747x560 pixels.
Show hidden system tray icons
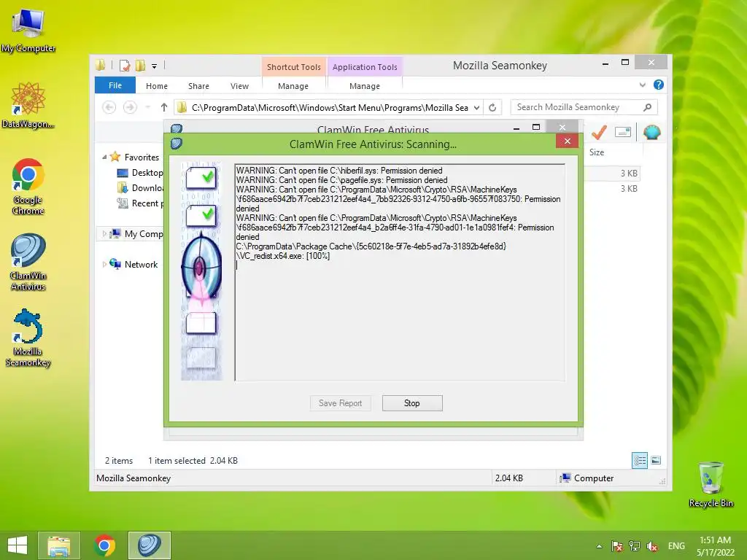click(600, 546)
